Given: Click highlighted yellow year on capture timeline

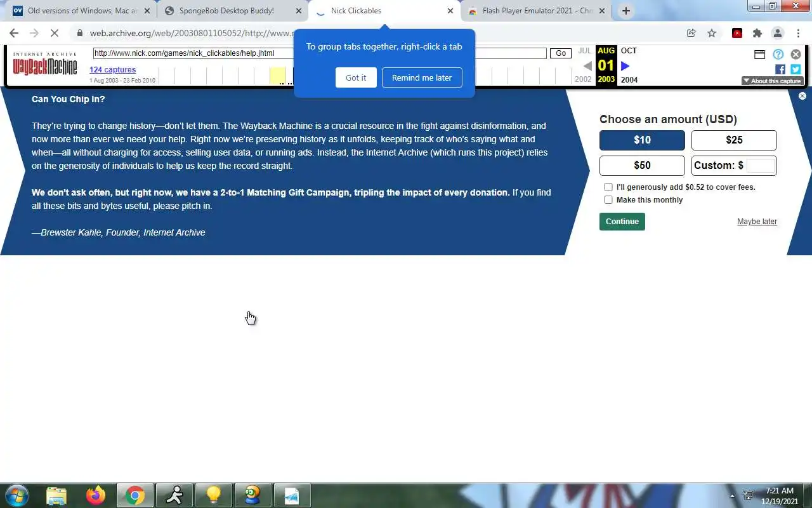Looking at the screenshot, I should (277, 76).
